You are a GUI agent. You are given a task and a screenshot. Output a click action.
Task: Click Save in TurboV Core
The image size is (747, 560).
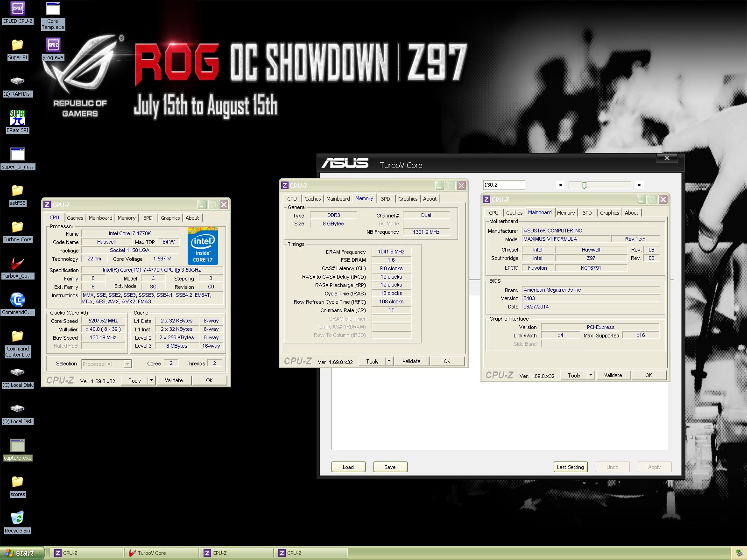(390, 467)
